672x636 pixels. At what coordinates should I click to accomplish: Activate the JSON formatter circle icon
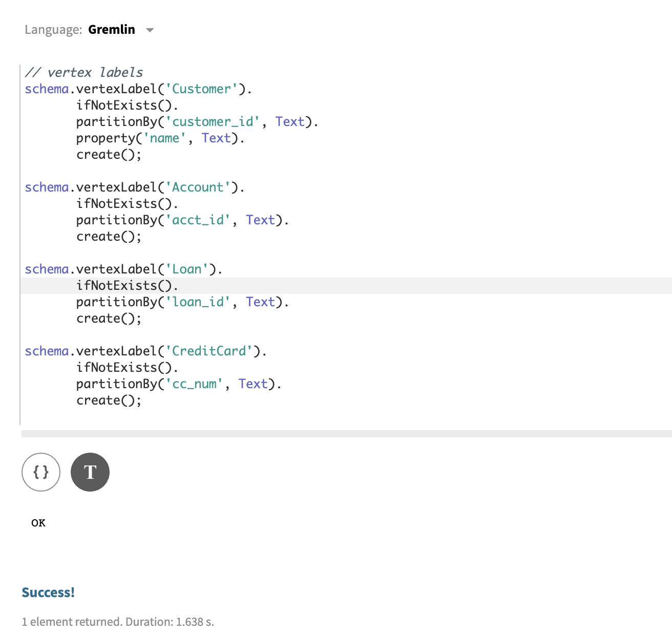pyautogui.click(x=41, y=472)
